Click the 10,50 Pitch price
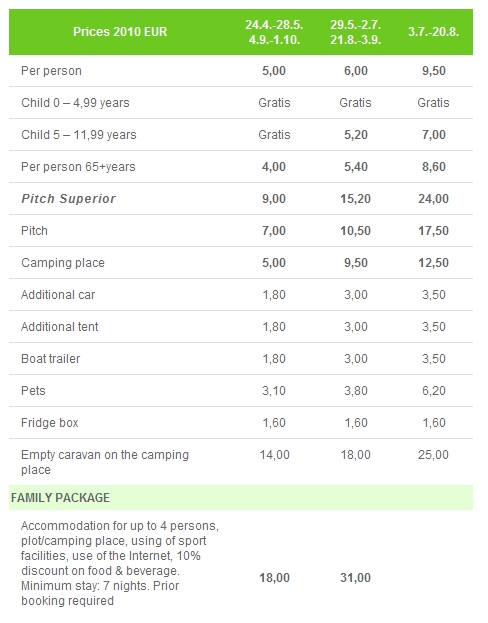Screen dimensions: 488x623 (x=356, y=231)
